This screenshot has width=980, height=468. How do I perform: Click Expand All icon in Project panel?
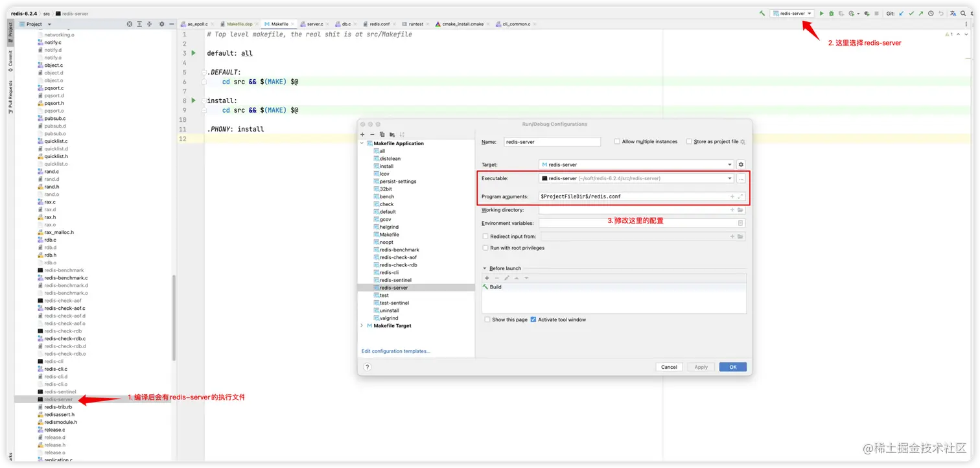point(139,24)
